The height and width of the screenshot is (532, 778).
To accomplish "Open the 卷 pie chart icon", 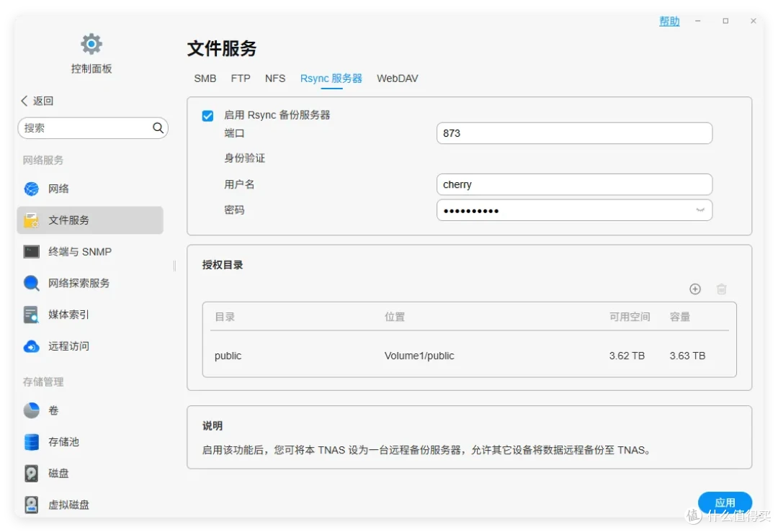I will click(x=31, y=410).
